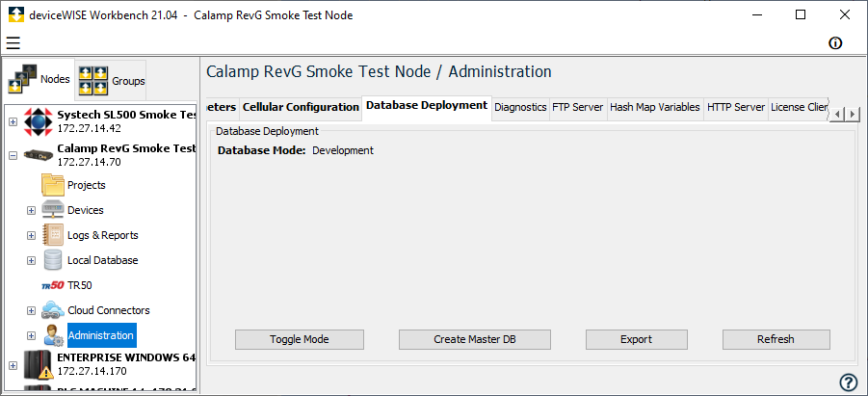The height and width of the screenshot is (396, 868).
Task: Select Logs & Reports in the tree
Action: coord(103,235)
